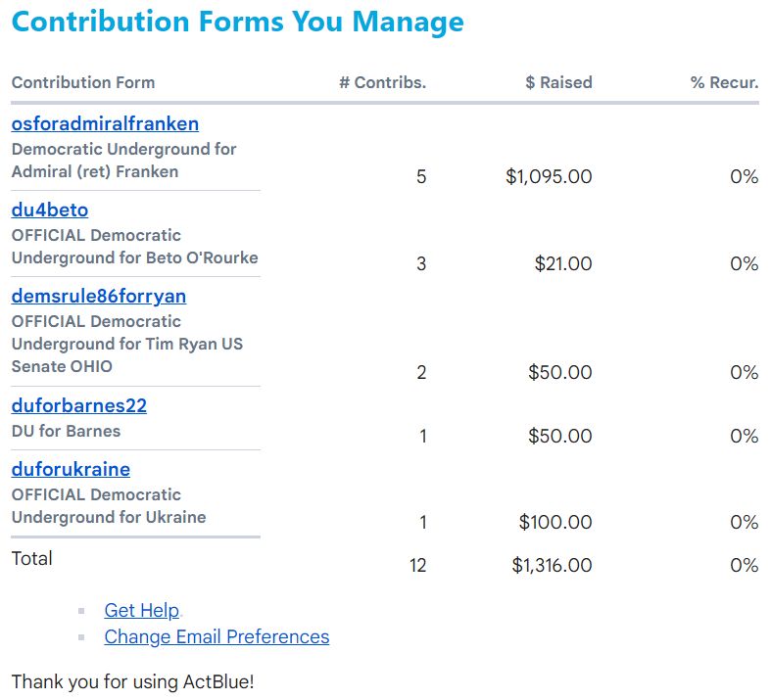Click the Total row label
771x700 pixels.
pyautogui.click(x=32, y=559)
